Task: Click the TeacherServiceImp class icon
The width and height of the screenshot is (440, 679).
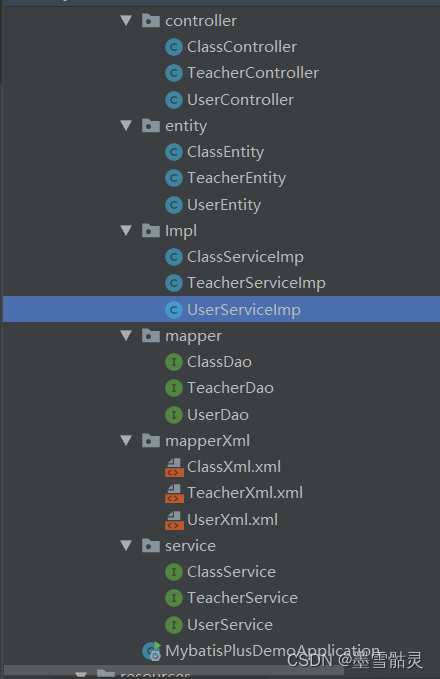Action: tap(174, 283)
